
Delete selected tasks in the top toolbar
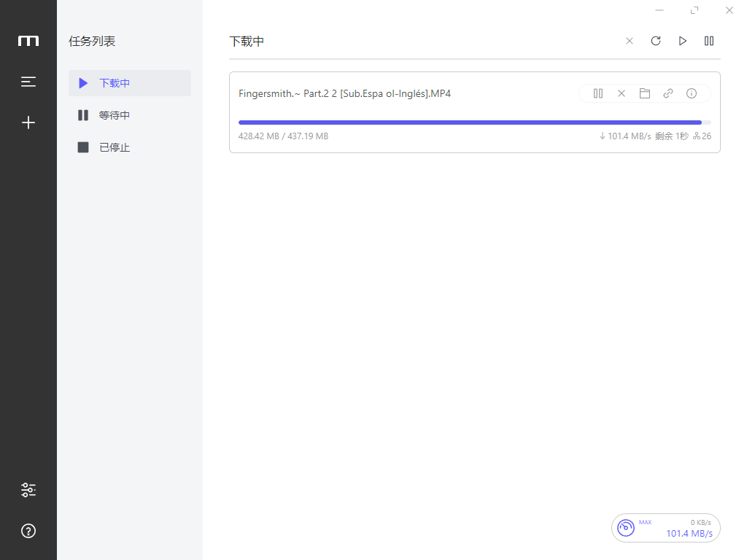point(630,41)
